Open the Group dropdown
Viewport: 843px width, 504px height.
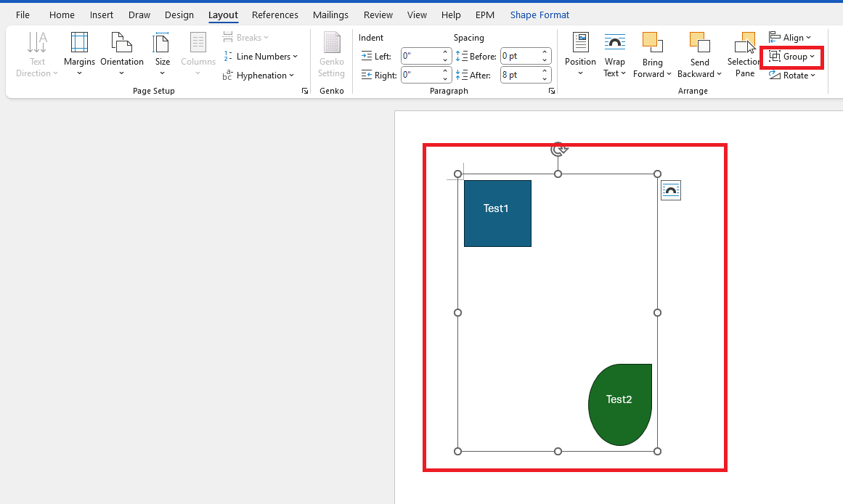(791, 57)
